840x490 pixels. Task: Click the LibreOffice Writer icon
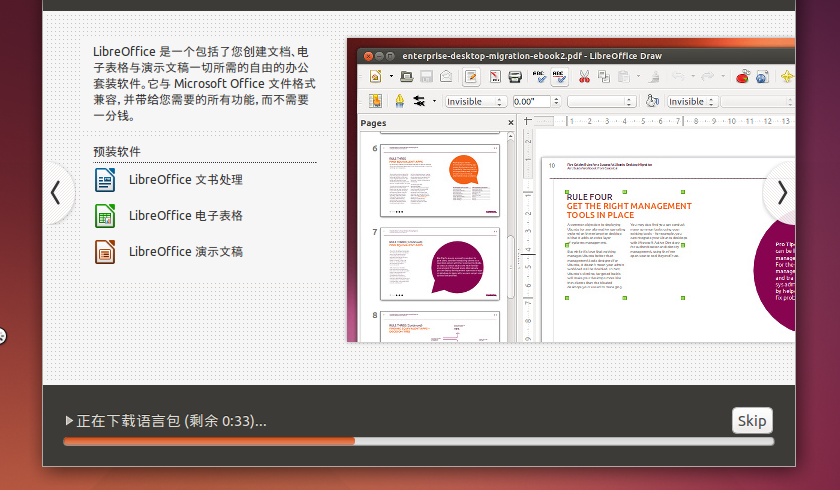pos(105,180)
